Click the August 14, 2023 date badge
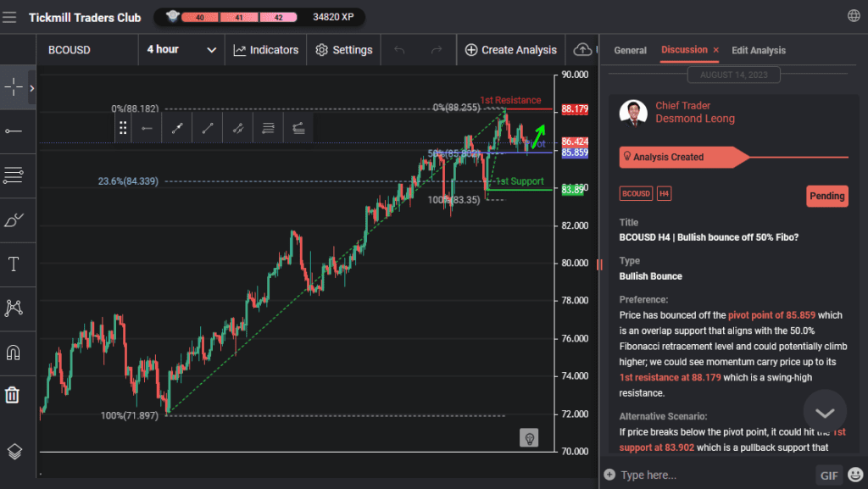The width and height of the screenshot is (868, 489). point(733,75)
